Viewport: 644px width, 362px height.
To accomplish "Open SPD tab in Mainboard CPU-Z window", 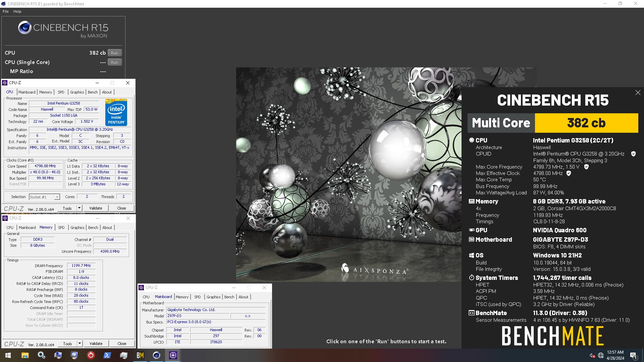I will click(x=198, y=297).
